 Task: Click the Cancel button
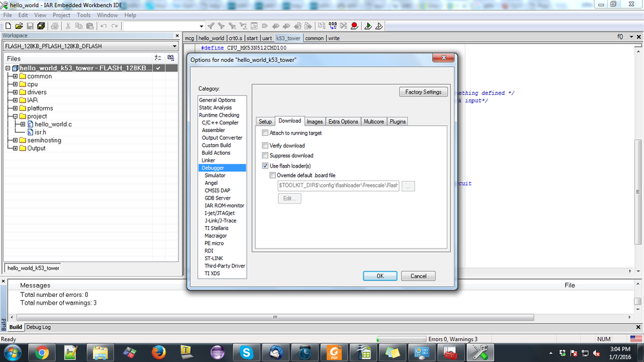click(418, 276)
